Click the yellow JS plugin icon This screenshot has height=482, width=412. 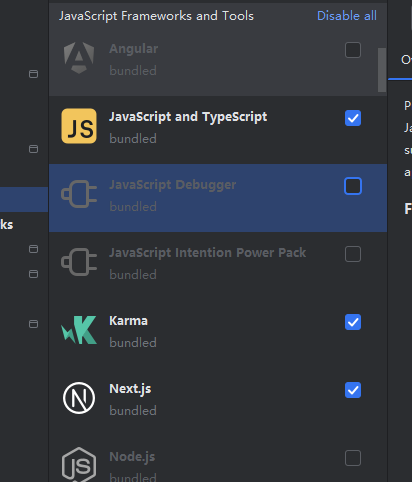click(79, 126)
